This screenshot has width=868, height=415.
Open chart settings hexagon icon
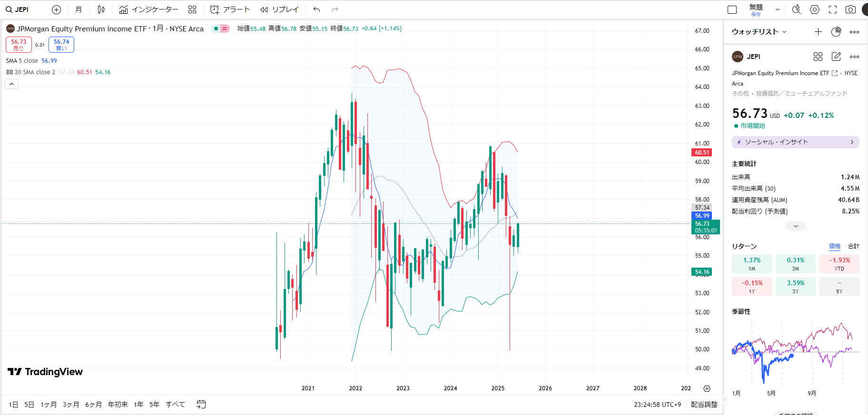pos(815,10)
